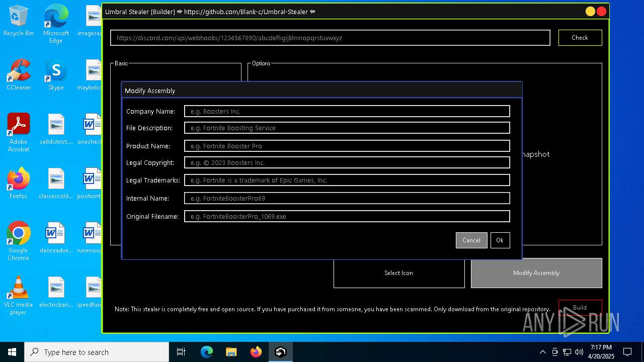Click the Select Icon button

(399, 273)
